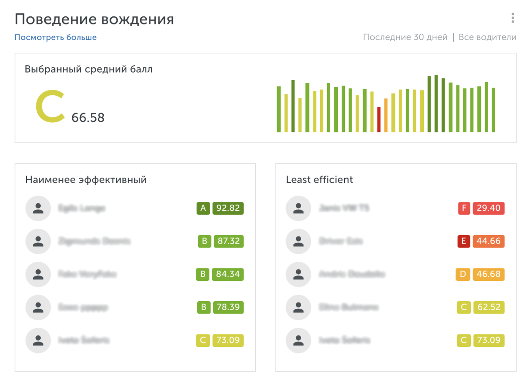Select the 29.40 score badge

(x=489, y=208)
